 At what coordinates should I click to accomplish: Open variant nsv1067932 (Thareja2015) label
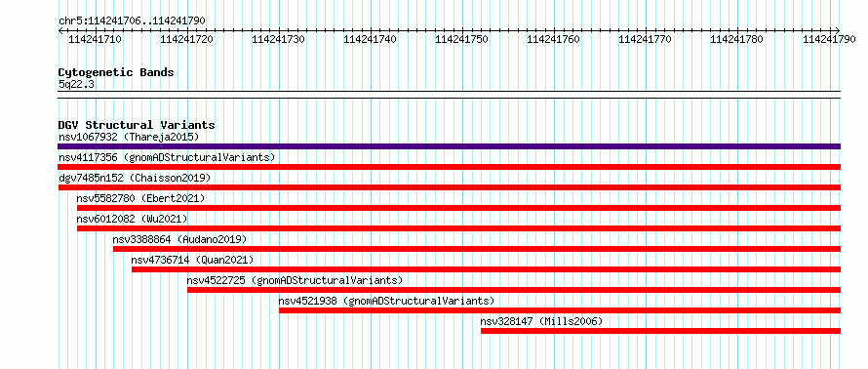pos(129,137)
